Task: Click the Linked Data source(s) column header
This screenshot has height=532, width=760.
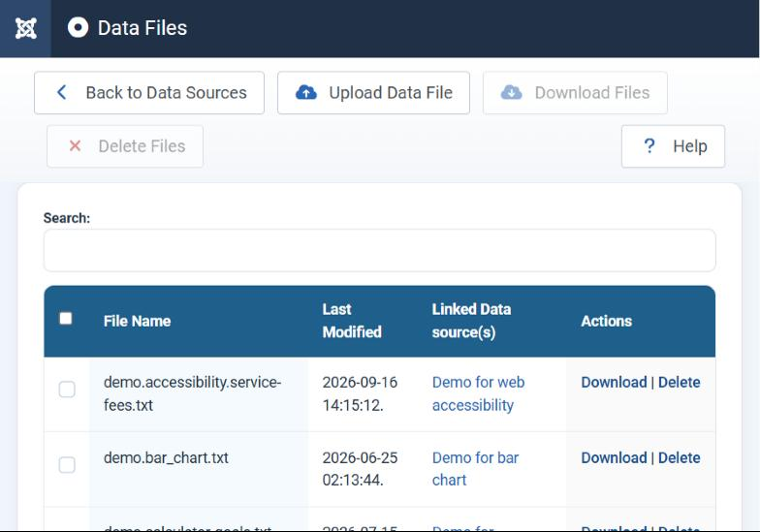Action: click(x=471, y=321)
